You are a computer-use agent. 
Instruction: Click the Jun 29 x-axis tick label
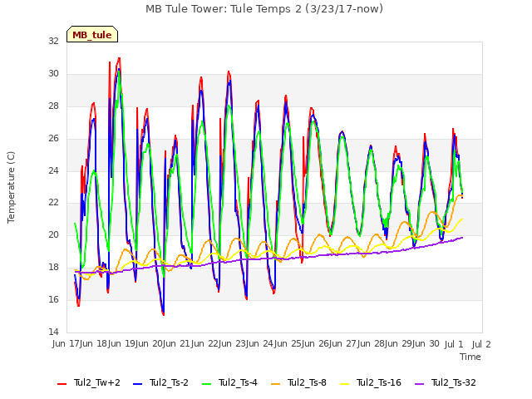[x=398, y=343]
